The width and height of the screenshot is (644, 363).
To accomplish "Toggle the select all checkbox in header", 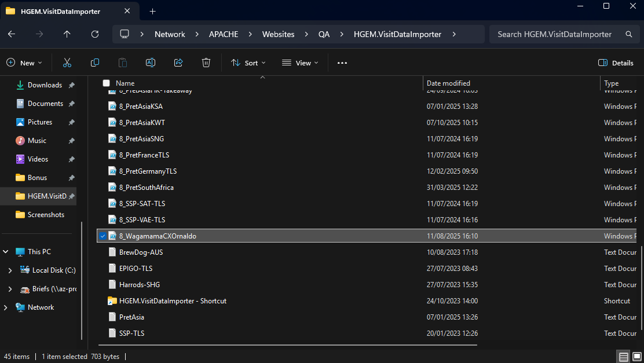I will [x=106, y=83].
